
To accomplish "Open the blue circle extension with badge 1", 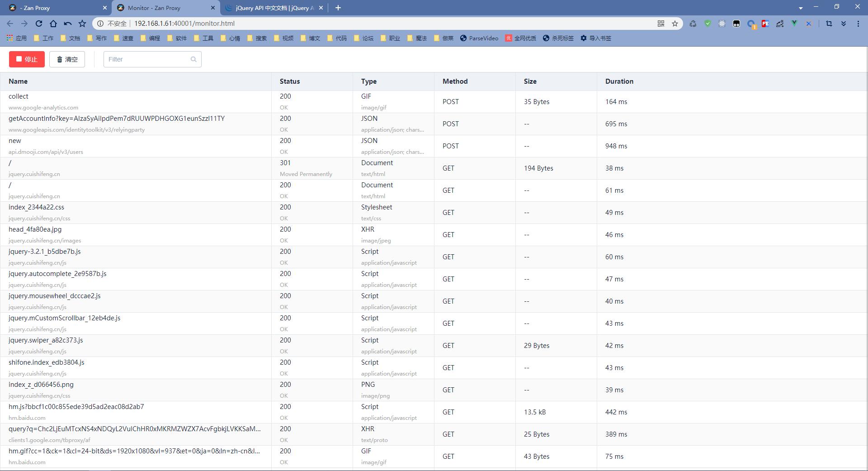I will point(751,24).
